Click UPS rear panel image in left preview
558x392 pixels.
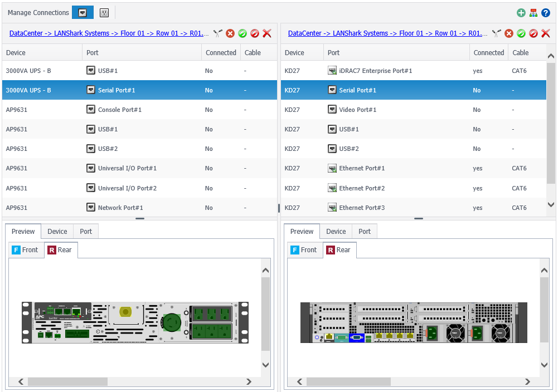135,322
